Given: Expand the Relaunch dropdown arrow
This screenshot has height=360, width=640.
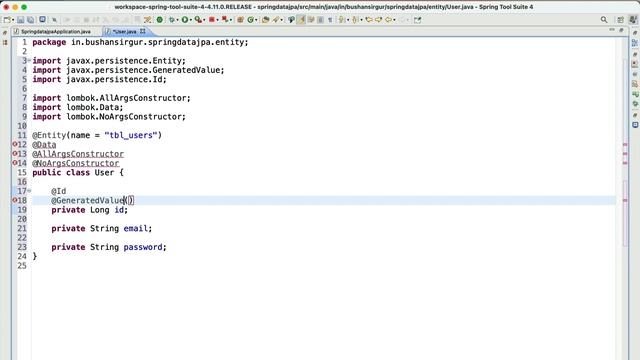Looking at the screenshot, I should (x=231, y=20).
